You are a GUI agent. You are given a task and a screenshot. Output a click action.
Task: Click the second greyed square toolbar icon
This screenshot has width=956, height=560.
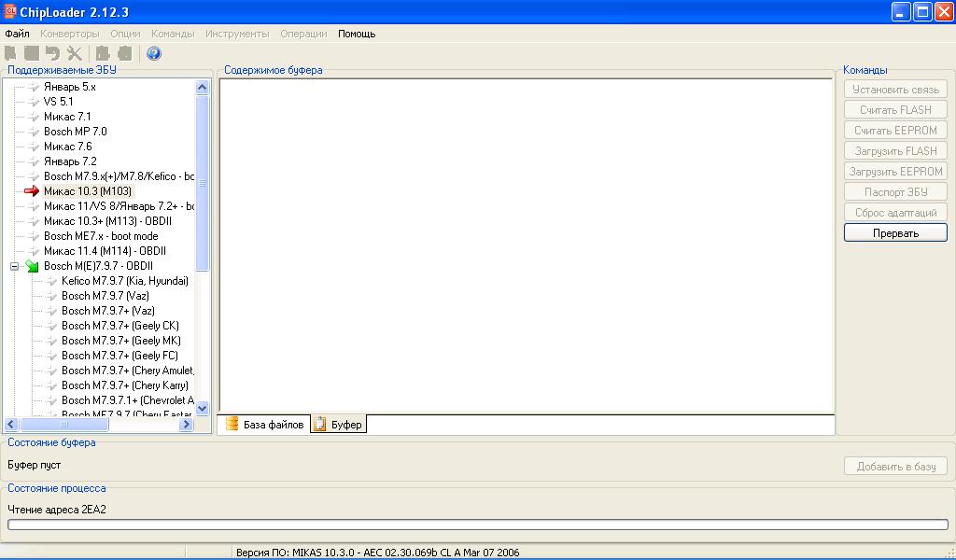point(32,53)
